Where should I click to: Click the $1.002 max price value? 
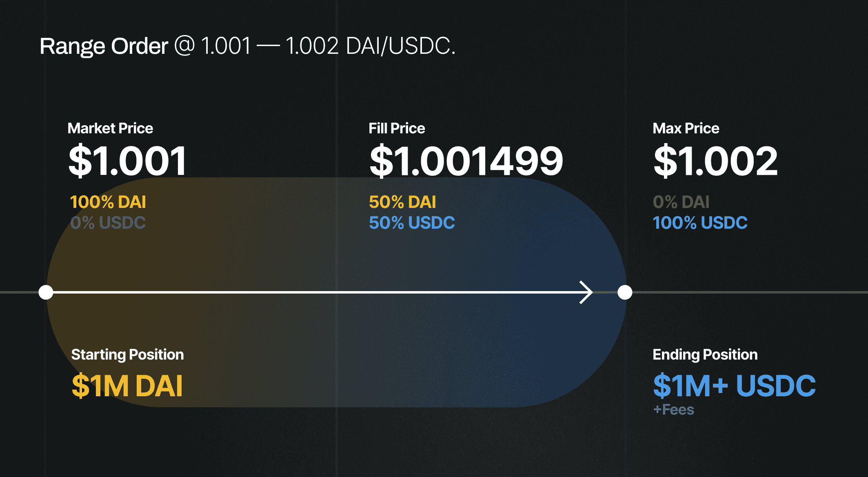(x=715, y=161)
